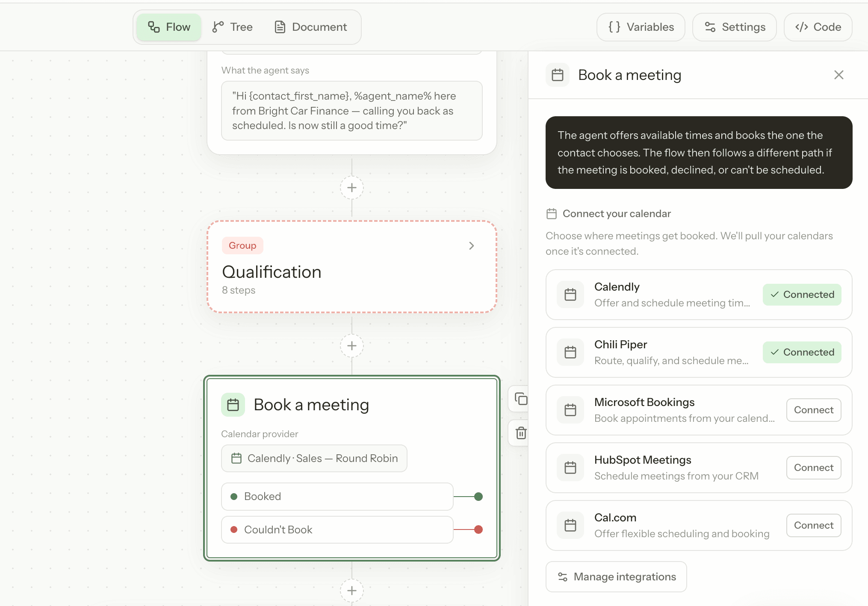Connect HubSpot Meetings calendar
The width and height of the screenshot is (868, 606).
click(x=814, y=468)
